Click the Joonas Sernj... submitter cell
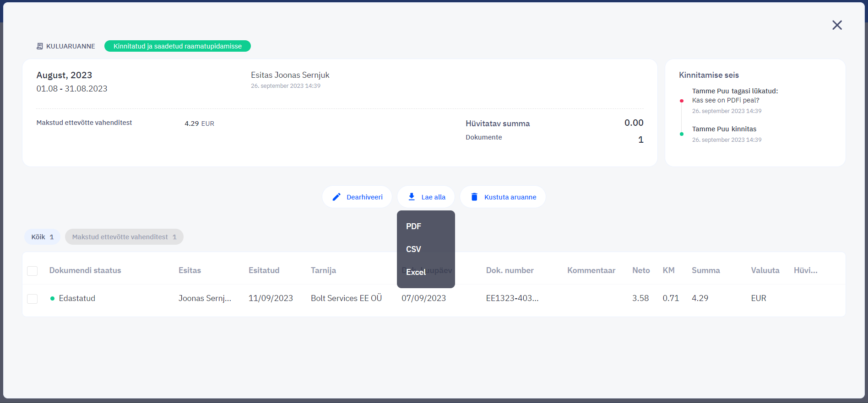 [205, 298]
